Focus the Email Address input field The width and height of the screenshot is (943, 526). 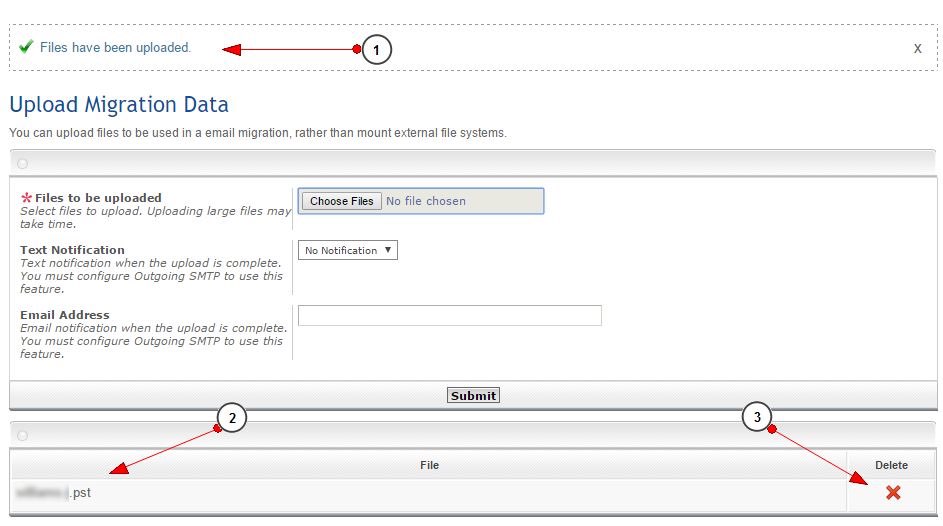[x=450, y=316]
